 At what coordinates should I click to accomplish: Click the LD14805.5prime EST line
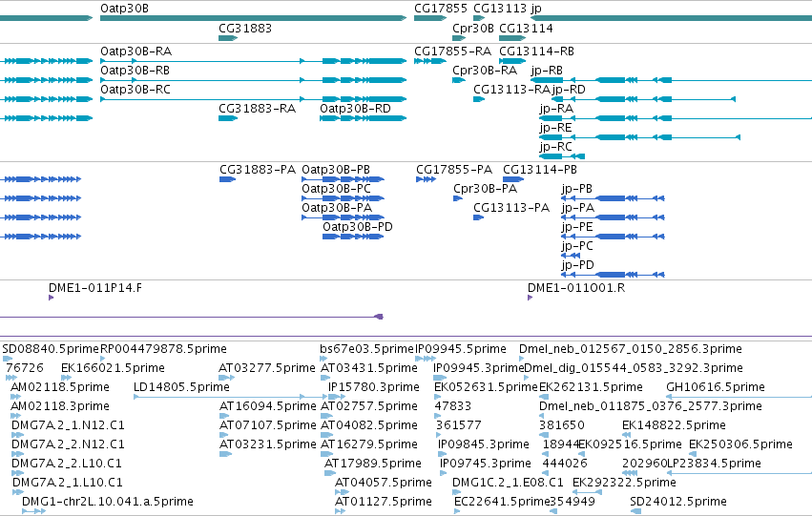click(x=231, y=397)
